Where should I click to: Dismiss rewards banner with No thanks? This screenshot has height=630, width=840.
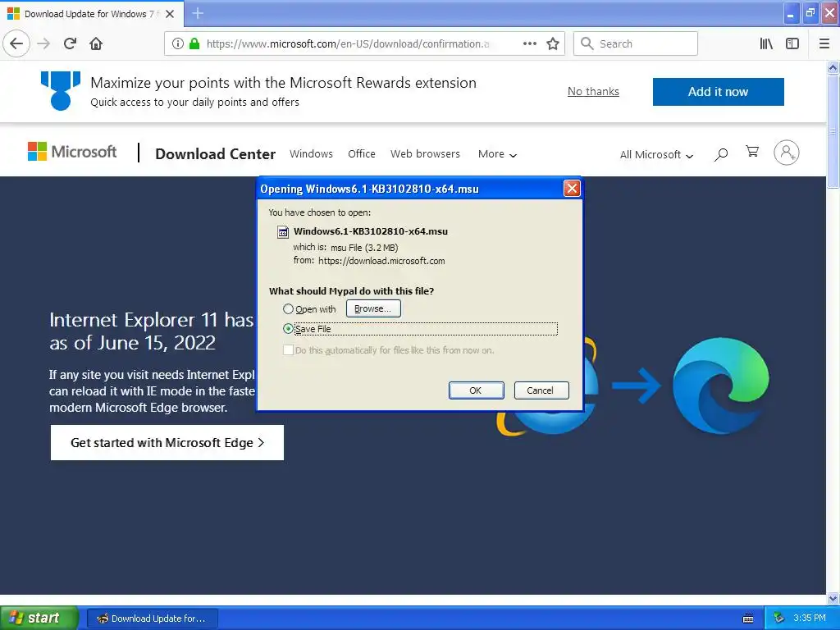594,92
